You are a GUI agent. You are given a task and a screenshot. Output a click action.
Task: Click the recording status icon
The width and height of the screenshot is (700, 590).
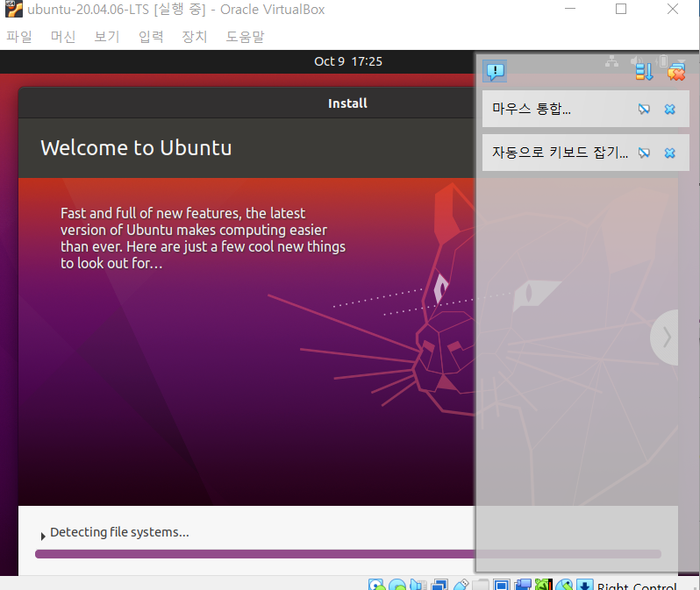pos(523,585)
